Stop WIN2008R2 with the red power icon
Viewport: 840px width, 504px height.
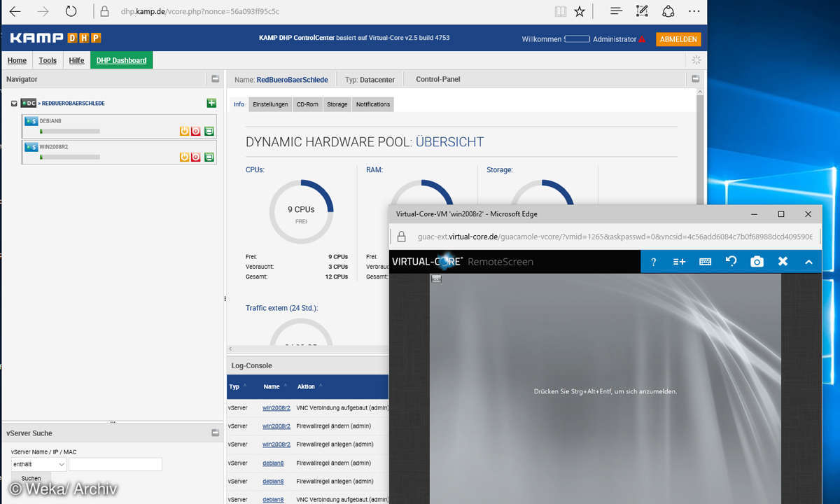[x=196, y=157]
